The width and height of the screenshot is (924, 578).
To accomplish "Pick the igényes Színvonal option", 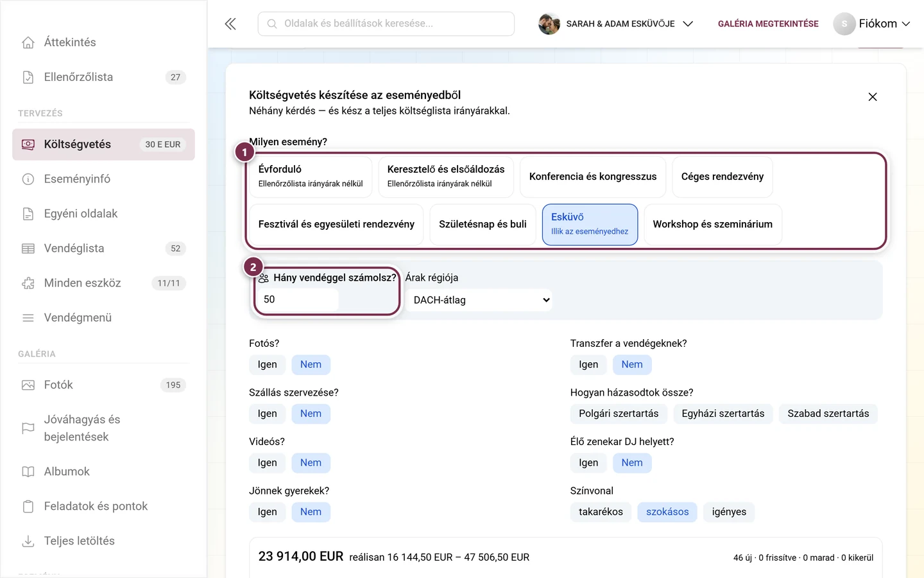I will [729, 512].
